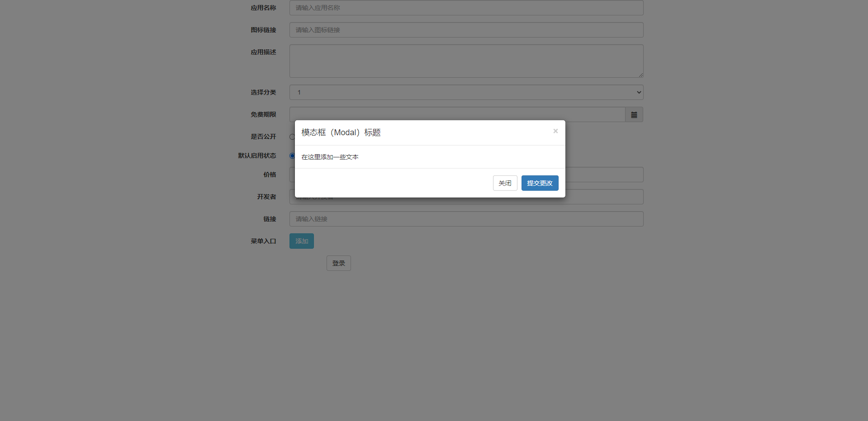
Task: Click the modal title 模态框（Modal）标题
Action: (x=341, y=132)
